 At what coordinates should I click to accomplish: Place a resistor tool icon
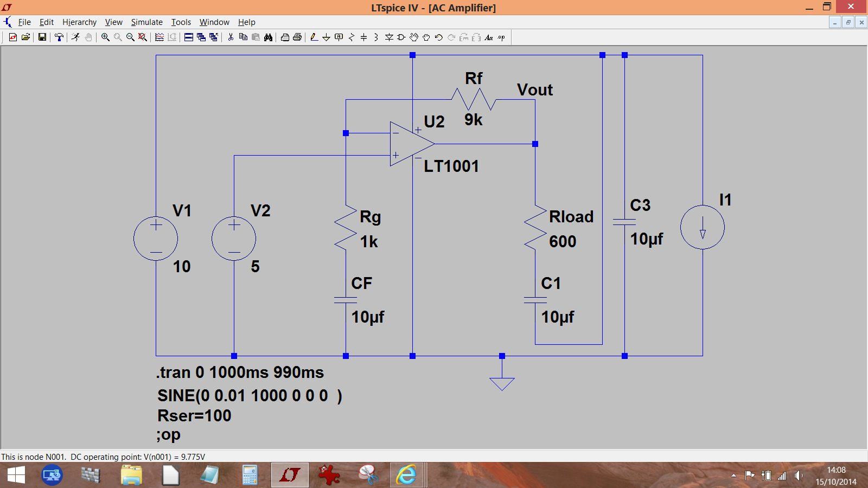coord(351,37)
